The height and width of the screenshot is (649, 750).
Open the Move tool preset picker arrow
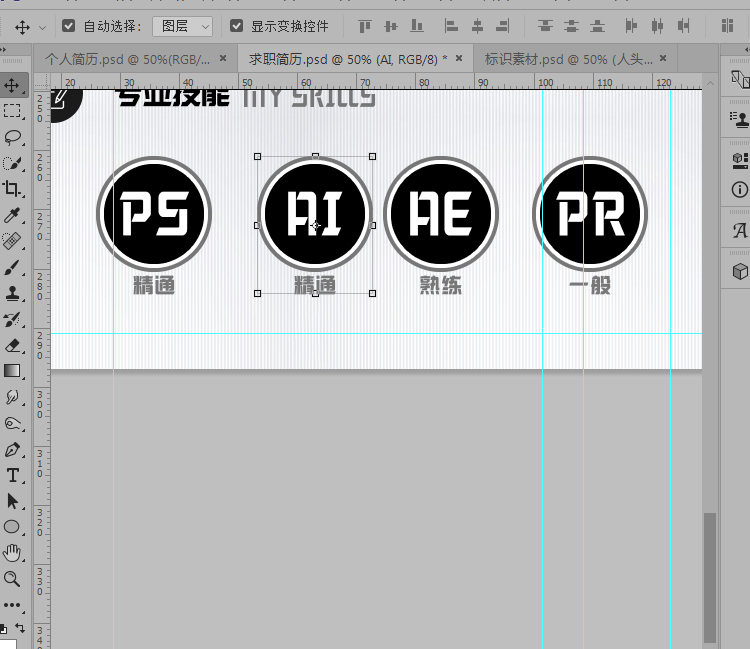42,28
